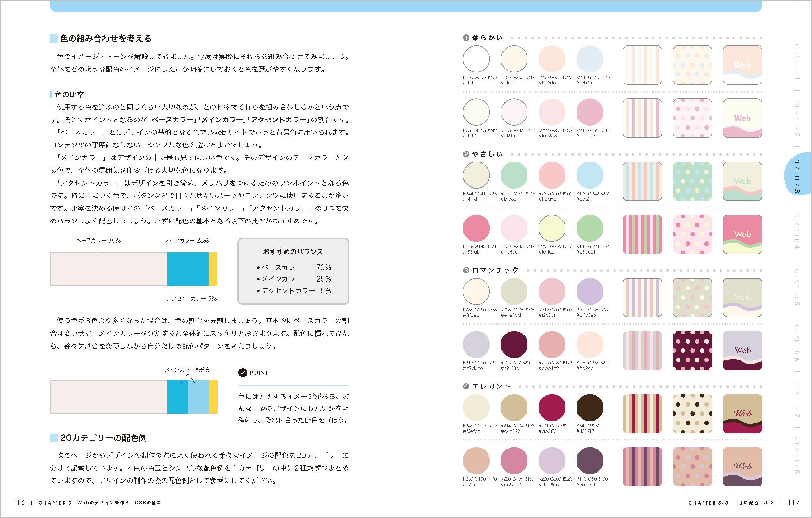This screenshot has width=812, height=518.
Task: Click the elegant cursive Web maroon thumbnail
Action: pyautogui.click(x=742, y=414)
